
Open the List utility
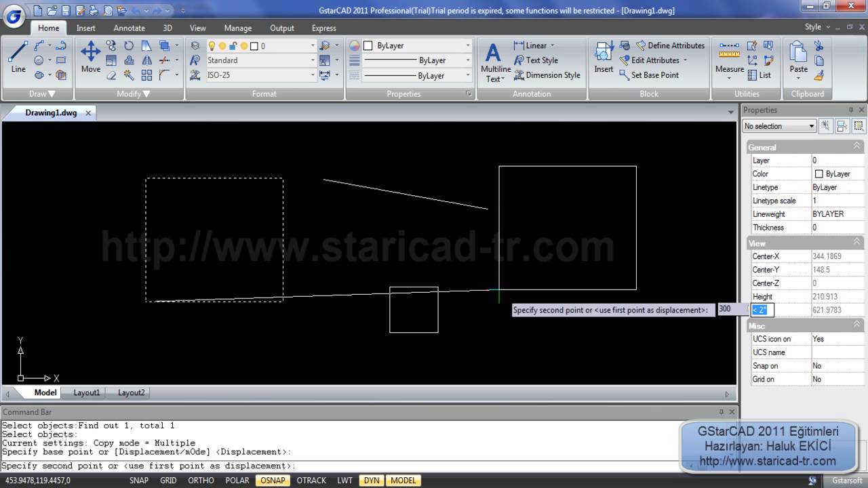[x=759, y=75]
